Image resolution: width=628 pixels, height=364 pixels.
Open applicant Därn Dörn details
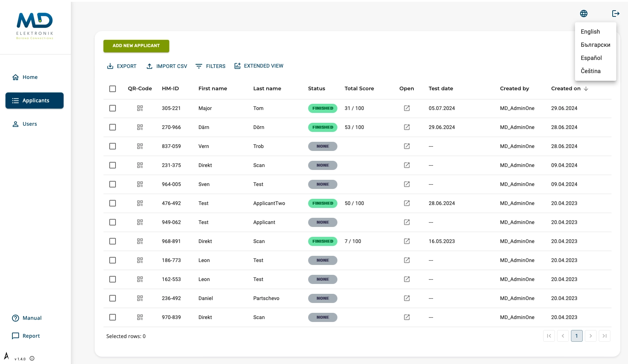coord(407,127)
